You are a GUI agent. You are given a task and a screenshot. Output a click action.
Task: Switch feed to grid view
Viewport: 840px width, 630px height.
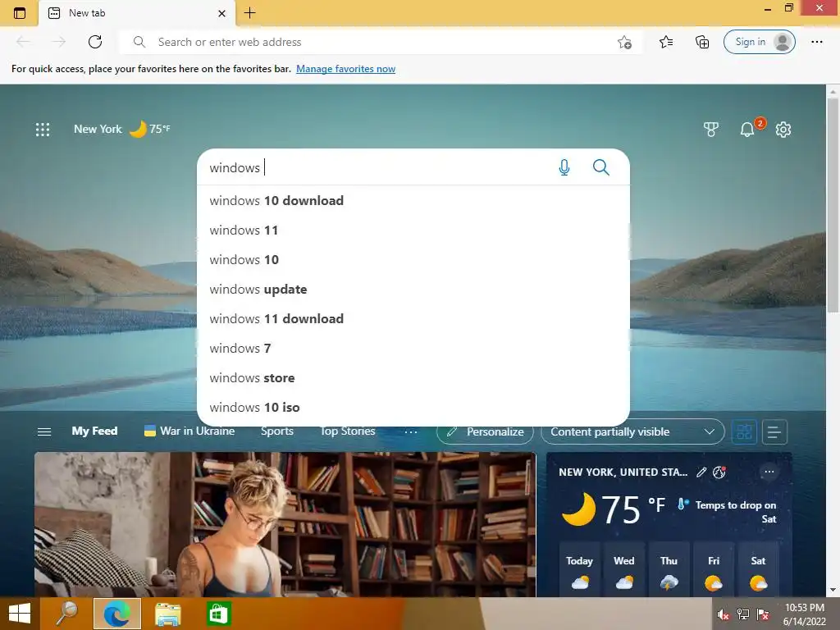click(744, 431)
